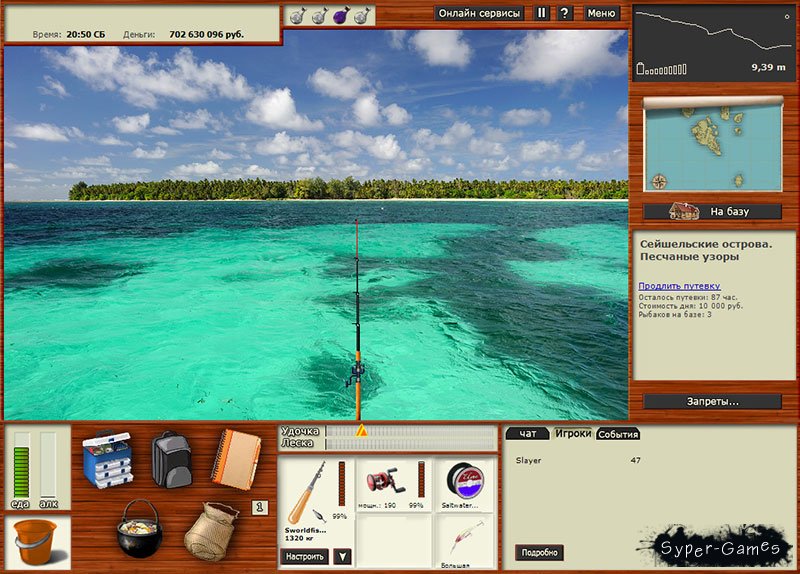Select the red baitcasting reel slot
800x574 pixels.
point(393,485)
